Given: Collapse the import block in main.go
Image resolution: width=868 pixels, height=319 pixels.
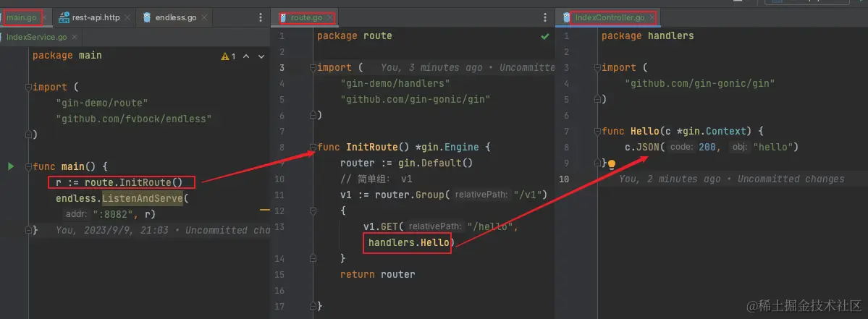Looking at the screenshot, I should pyautogui.click(x=28, y=88).
